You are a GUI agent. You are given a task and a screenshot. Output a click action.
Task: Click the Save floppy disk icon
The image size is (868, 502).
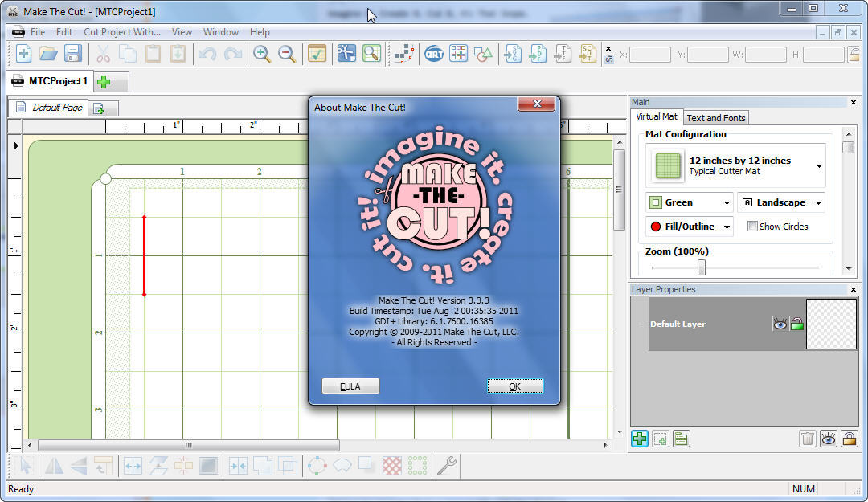point(73,54)
